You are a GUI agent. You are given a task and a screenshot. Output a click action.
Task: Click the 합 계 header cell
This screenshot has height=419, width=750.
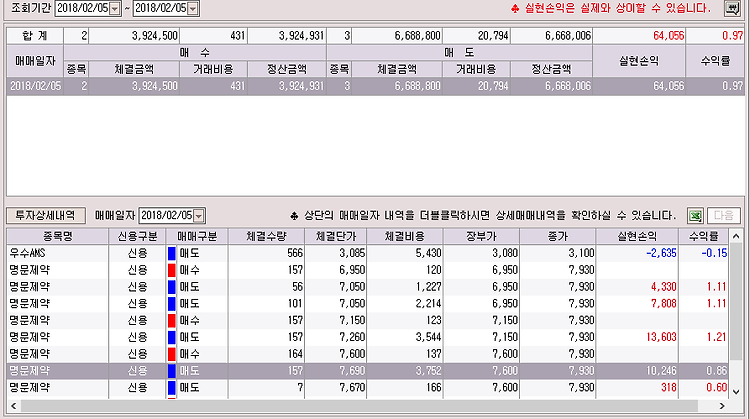pyautogui.click(x=35, y=36)
